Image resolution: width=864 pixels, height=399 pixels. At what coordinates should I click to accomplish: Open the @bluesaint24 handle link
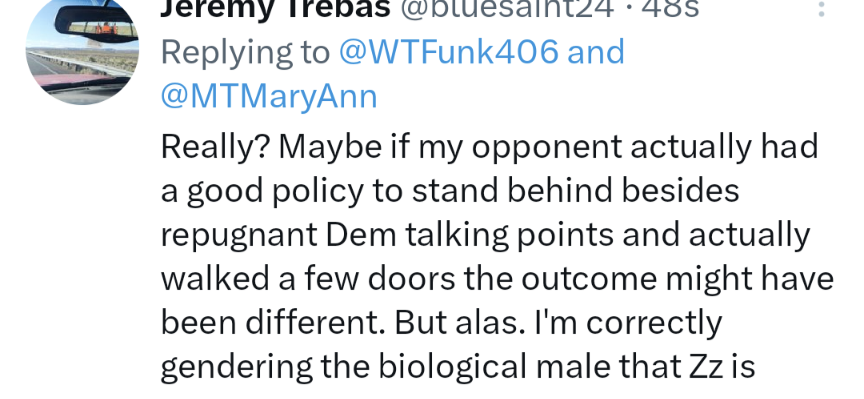tap(506, 9)
